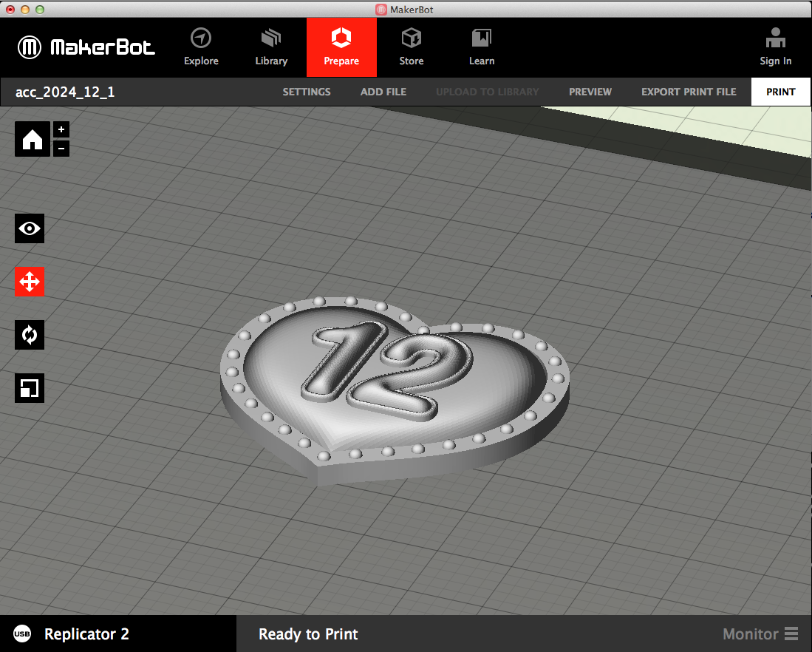Click the Home view icon
The width and height of the screenshot is (812, 652).
[x=33, y=139]
